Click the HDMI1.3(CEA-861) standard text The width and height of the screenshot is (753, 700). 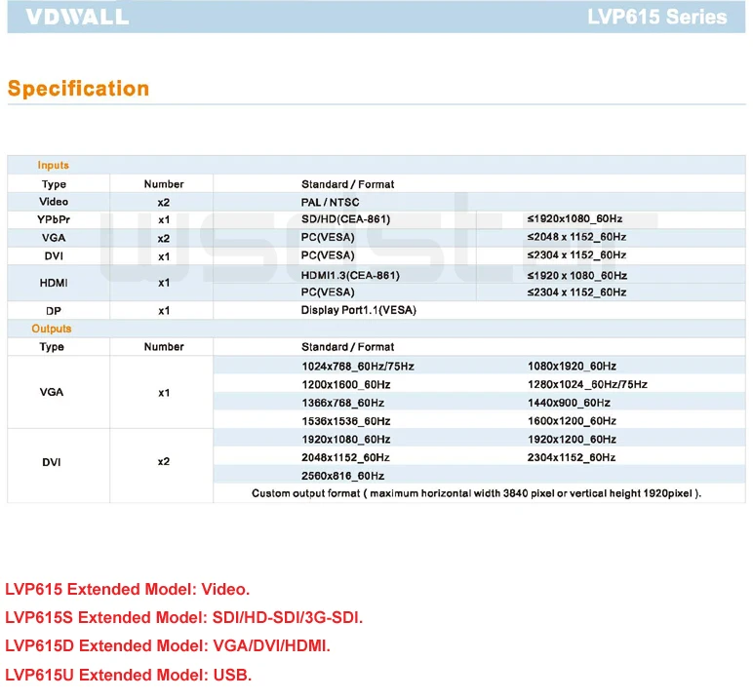[x=350, y=276]
